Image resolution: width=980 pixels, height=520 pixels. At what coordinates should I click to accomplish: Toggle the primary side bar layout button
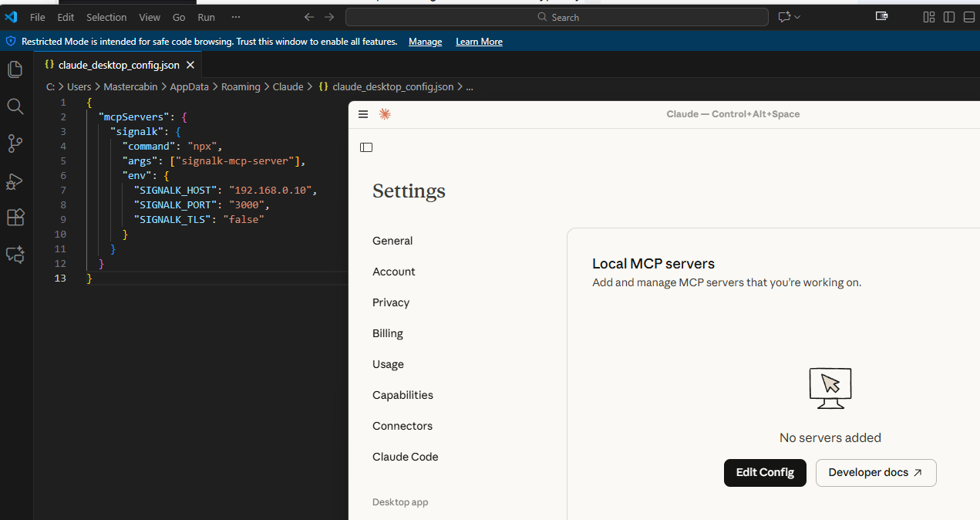click(x=949, y=17)
